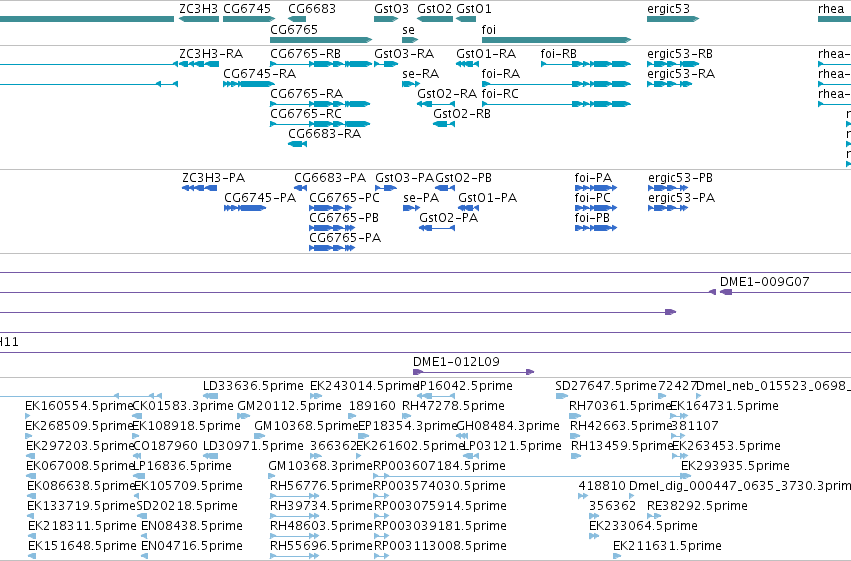Click the ergic53-PB protein
This screenshot has height=561, width=851.
point(668,188)
